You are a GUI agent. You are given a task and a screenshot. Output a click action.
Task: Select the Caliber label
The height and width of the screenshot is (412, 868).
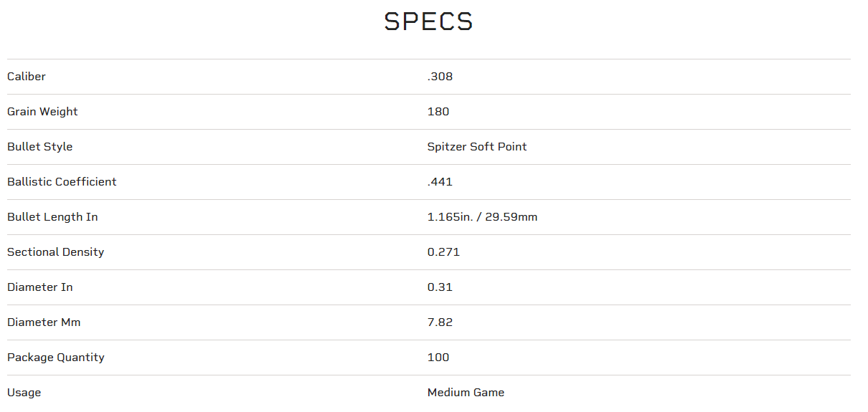(27, 77)
